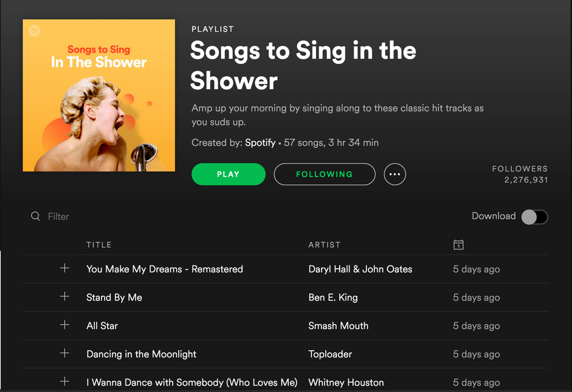Screen dimensions: 572x392
Task: Sort tracks by ARTIST column header
Action: pos(324,245)
